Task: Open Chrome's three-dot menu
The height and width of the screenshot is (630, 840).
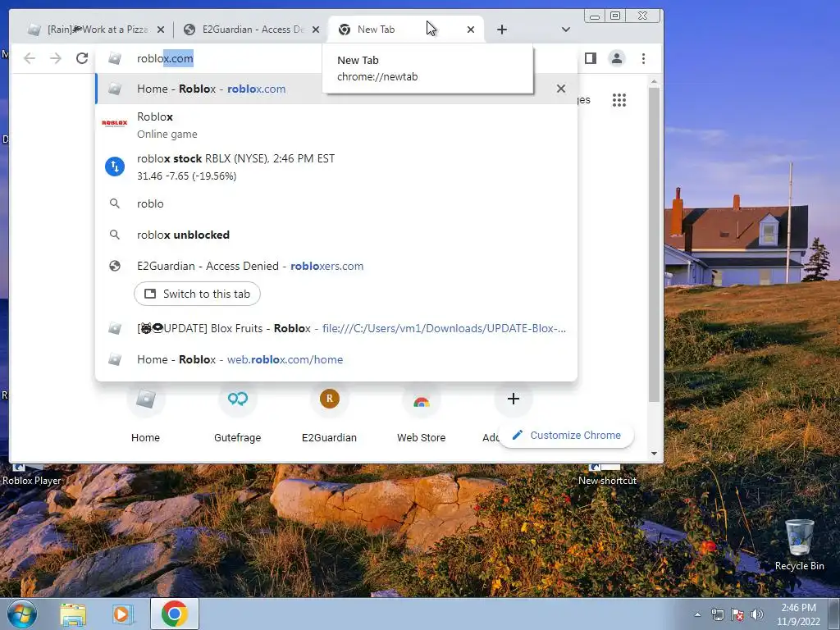Action: (x=643, y=58)
